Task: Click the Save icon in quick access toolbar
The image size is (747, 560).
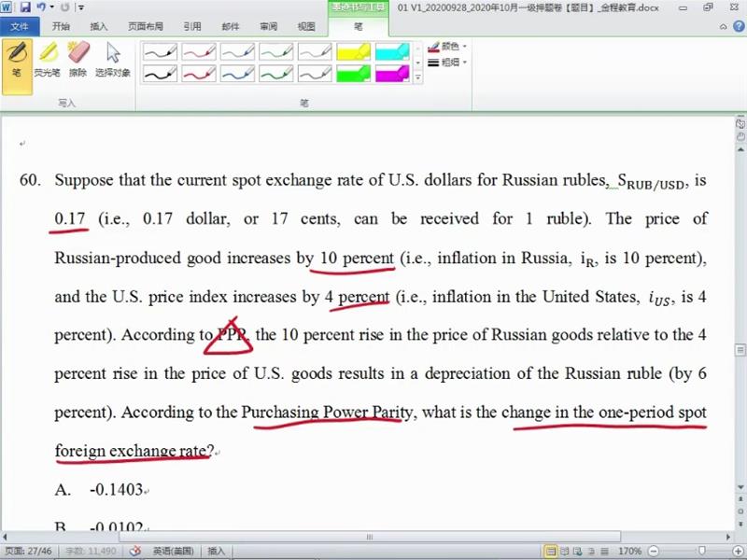Action: tap(25, 7)
